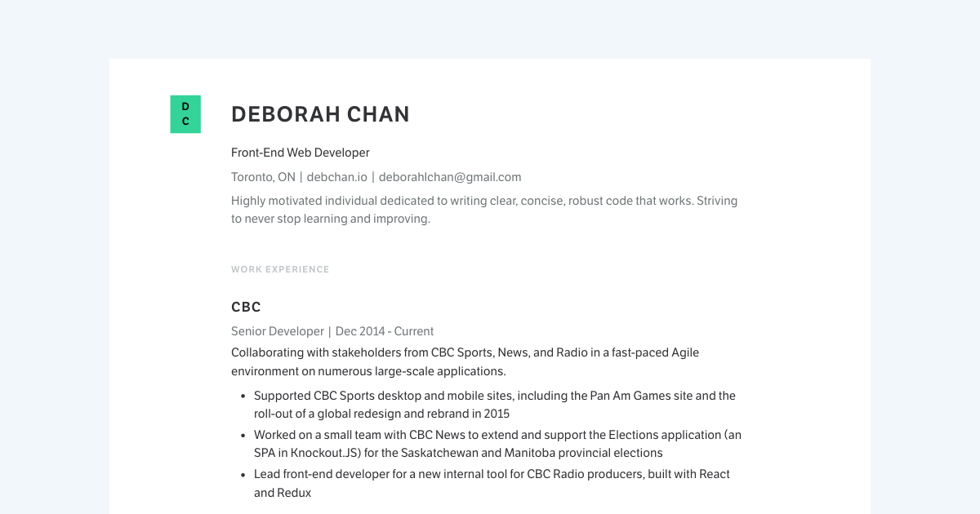The image size is (980, 514).
Task: Click the bullet dot before 'Lead front-end developer'
Action: tap(243, 475)
